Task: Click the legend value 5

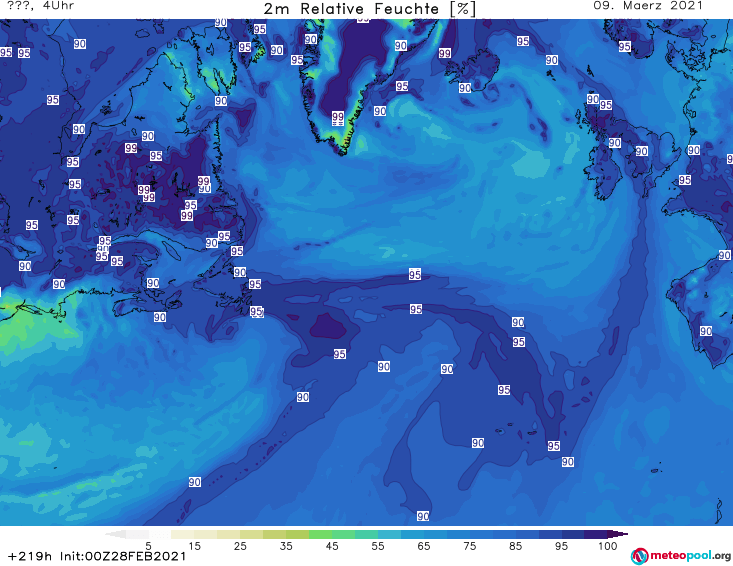Action: click(x=148, y=546)
